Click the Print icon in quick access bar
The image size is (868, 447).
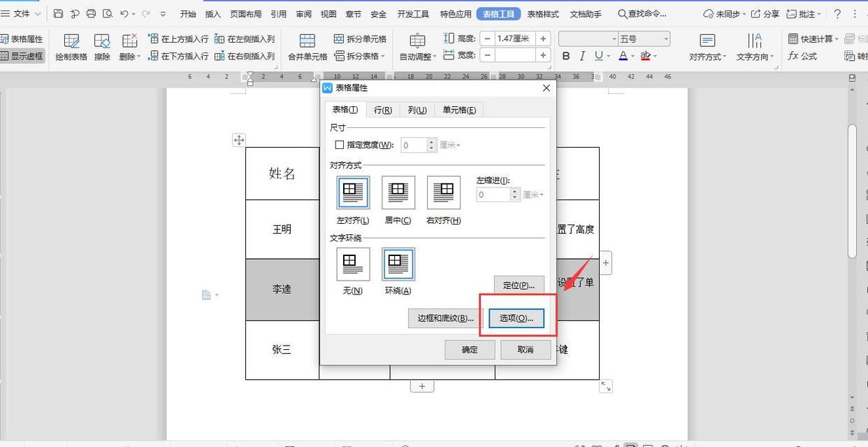click(x=92, y=14)
